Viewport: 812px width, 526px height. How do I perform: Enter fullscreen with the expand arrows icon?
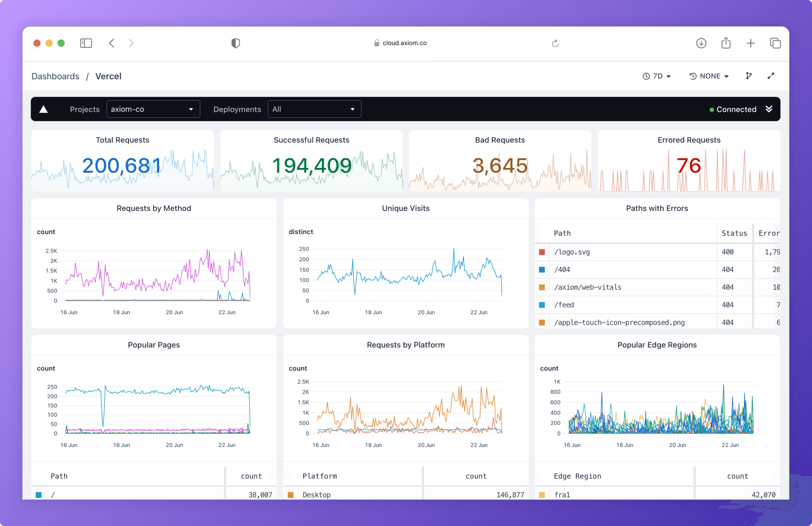(771, 76)
